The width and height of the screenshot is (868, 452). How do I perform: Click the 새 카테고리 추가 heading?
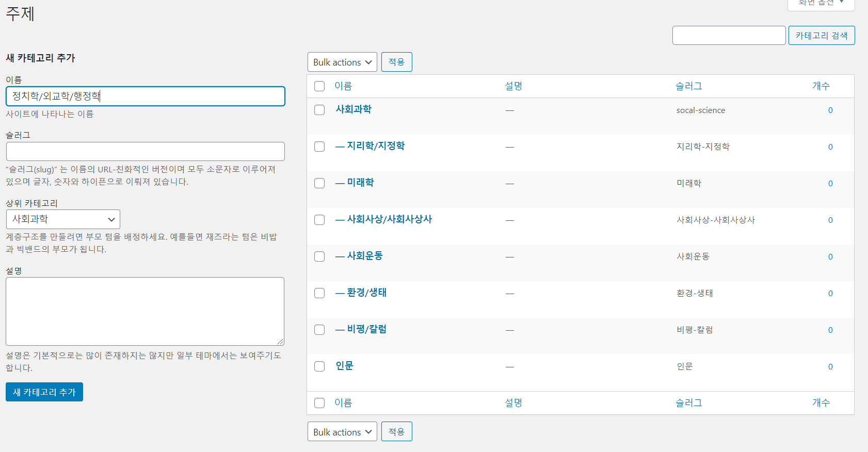point(40,58)
